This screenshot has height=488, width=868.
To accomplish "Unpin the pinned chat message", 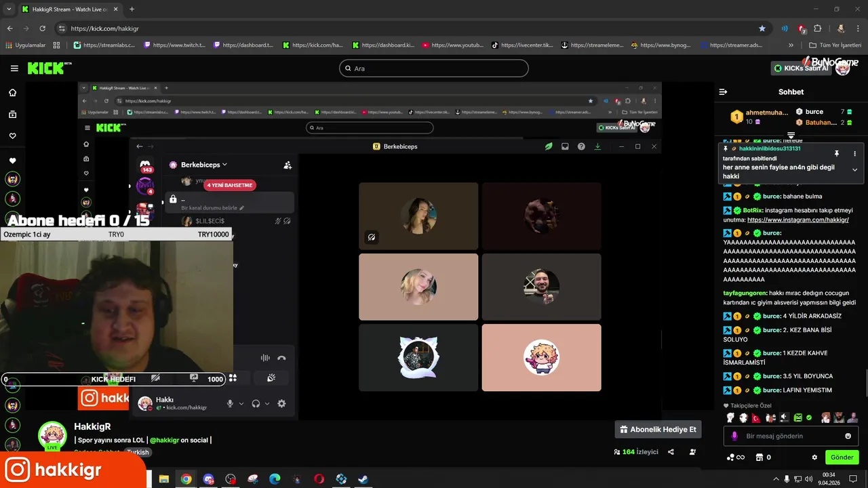I will point(837,154).
